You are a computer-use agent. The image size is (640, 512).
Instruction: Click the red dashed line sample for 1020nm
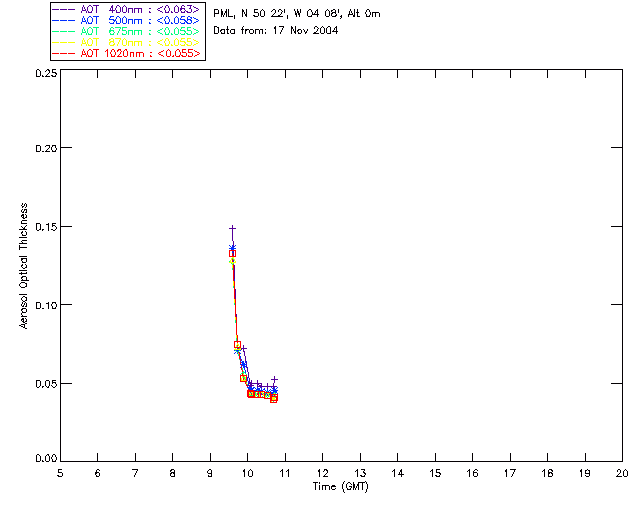click(64, 53)
